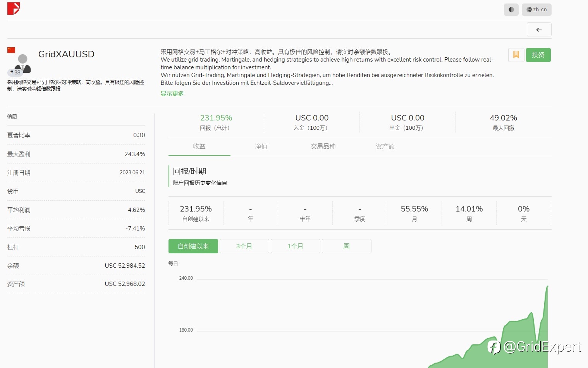Click the 平均亏损 value -7.41%
Screen dimensions: 588x368
tap(135, 229)
